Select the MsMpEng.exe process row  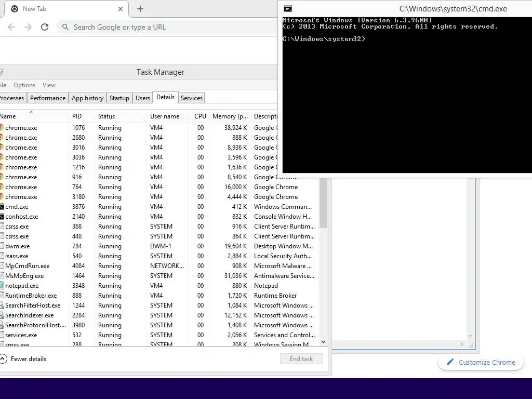159,275
